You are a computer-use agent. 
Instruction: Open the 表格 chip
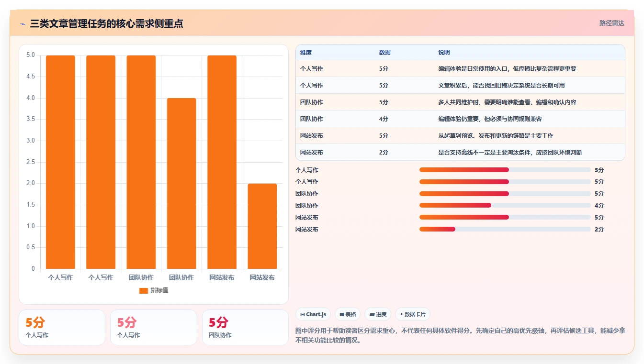pos(348,314)
